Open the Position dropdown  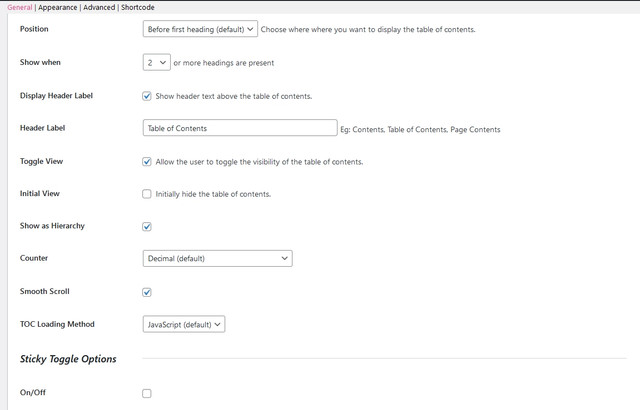[x=200, y=29]
